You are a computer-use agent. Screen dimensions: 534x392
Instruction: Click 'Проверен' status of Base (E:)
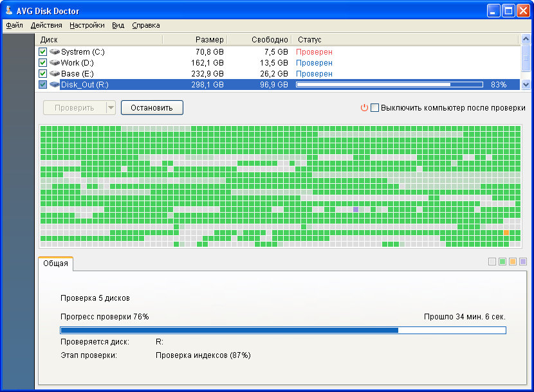pyautogui.click(x=314, y=74)
